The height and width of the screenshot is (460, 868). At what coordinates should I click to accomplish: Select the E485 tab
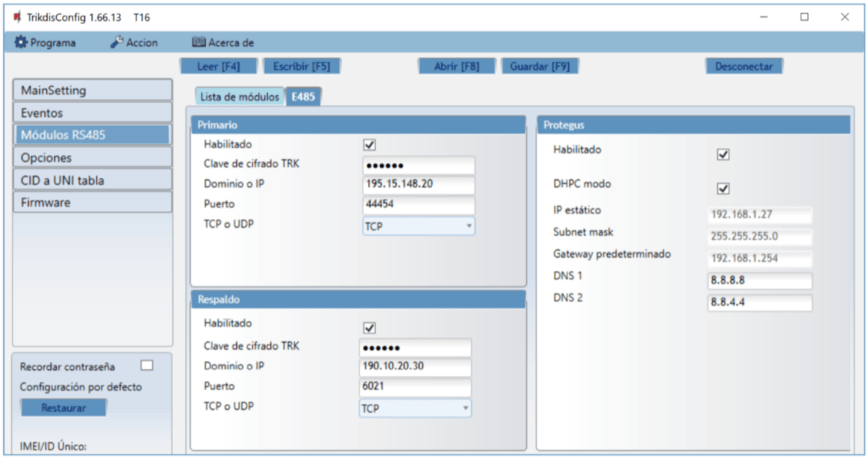303,97
